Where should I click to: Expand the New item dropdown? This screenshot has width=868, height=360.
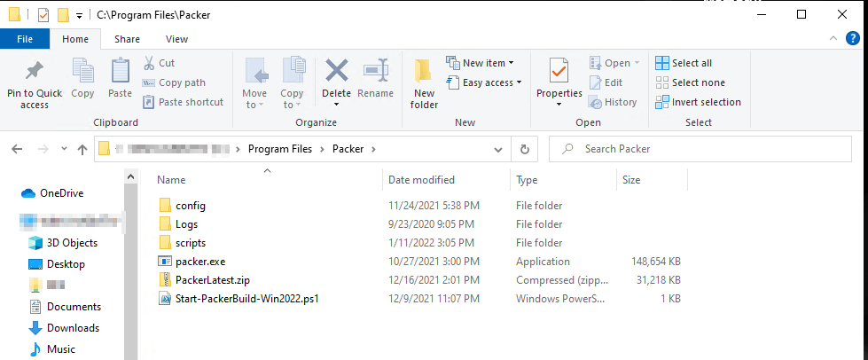pos(486,63)
